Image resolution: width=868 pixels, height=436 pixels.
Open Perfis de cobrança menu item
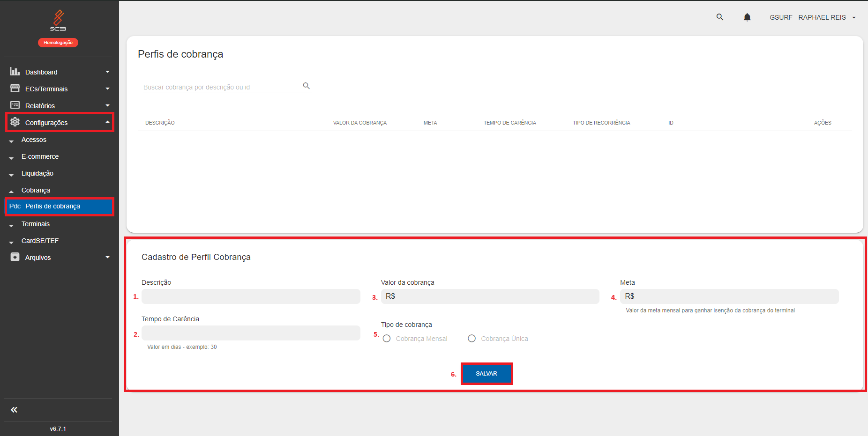click(52, 207)
